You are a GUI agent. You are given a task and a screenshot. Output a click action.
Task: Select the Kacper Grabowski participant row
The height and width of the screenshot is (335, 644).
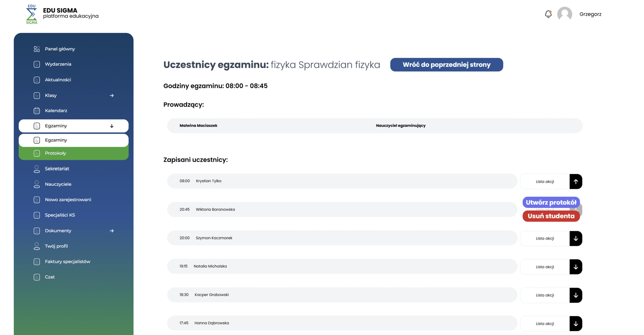tap(342, 295)
